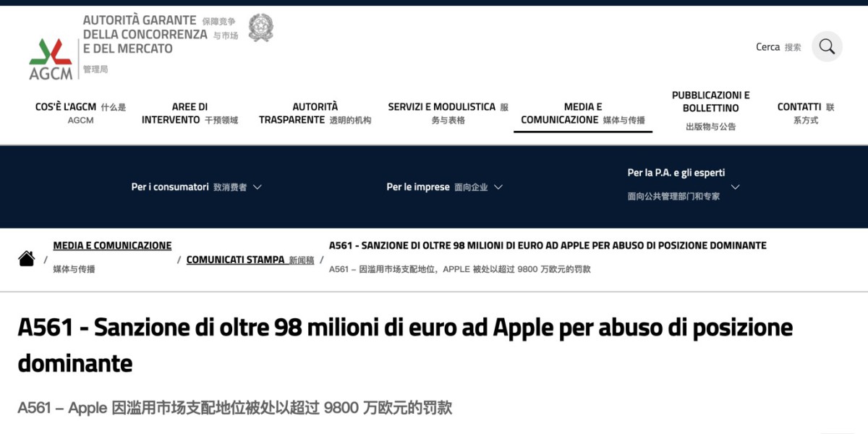Open the AREE DI INTERVENTO menu
The height and width of the screenshot is (434, 868).
[190, 113]
